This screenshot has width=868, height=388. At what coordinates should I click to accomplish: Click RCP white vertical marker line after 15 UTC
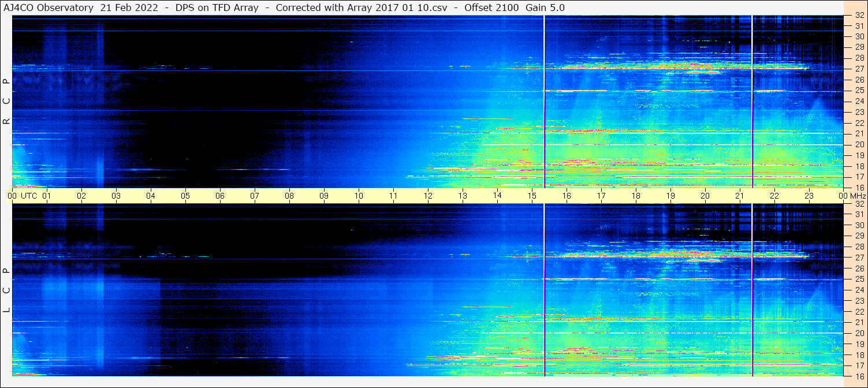click(x=544, y=102)
